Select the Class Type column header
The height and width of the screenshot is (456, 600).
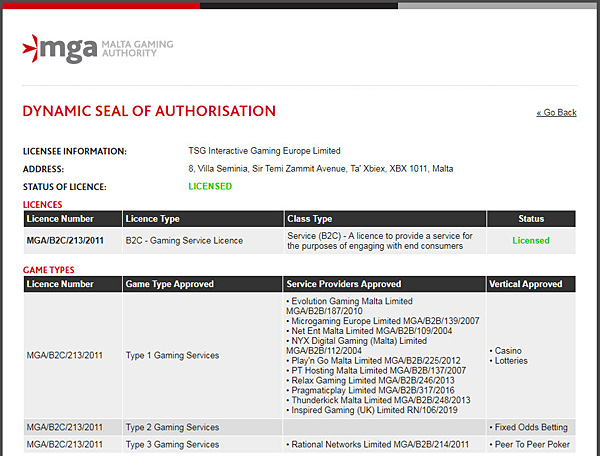[309, 219]
